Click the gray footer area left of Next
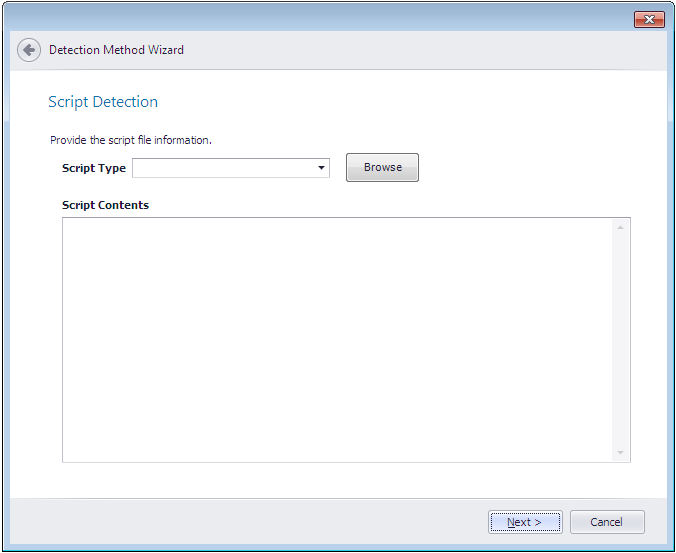Viewport: 676px width, 553px height. pyautogui.click(x=250, y=521)
